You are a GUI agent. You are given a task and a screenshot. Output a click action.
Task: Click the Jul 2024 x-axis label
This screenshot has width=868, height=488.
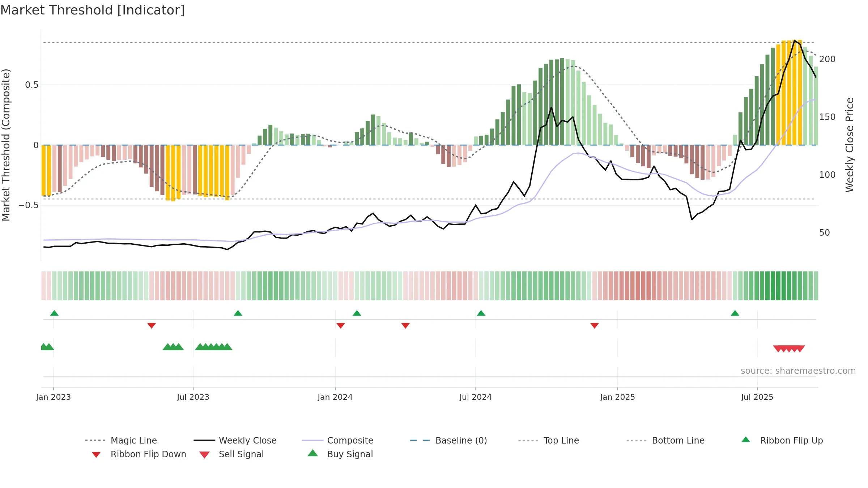coord(476,397)
